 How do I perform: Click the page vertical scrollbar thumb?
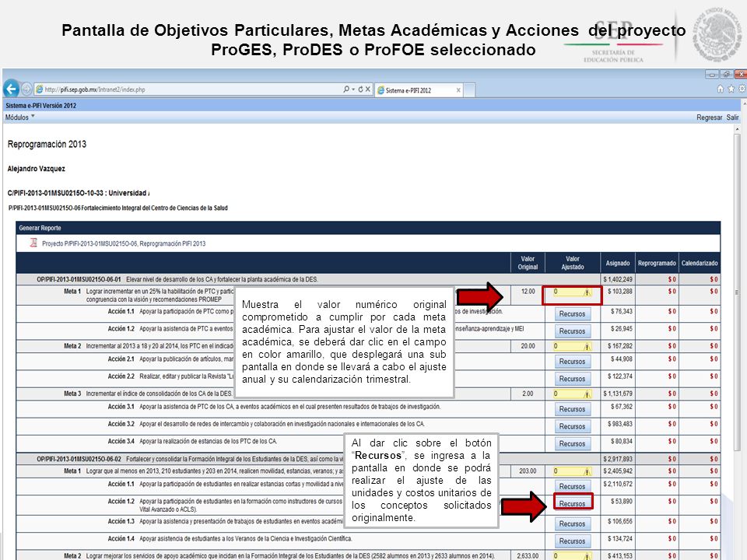[738, 293]
